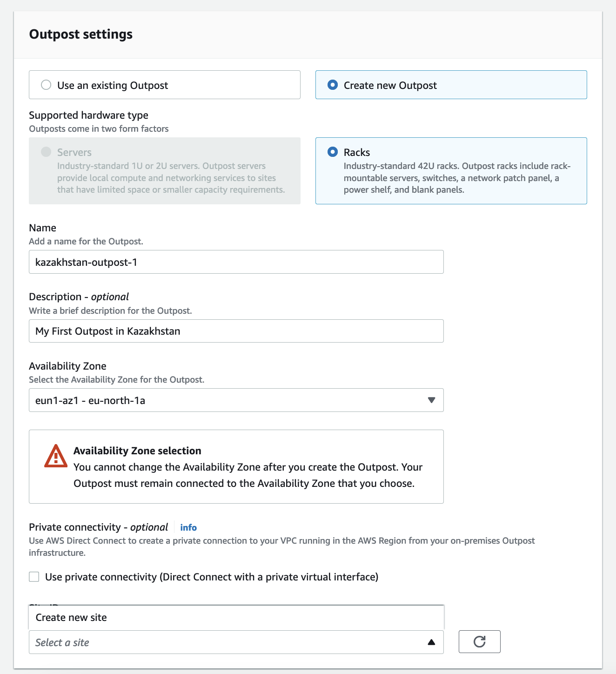
Task: Select the Create new Outpost radio button
Action: (x=333, y=85)
